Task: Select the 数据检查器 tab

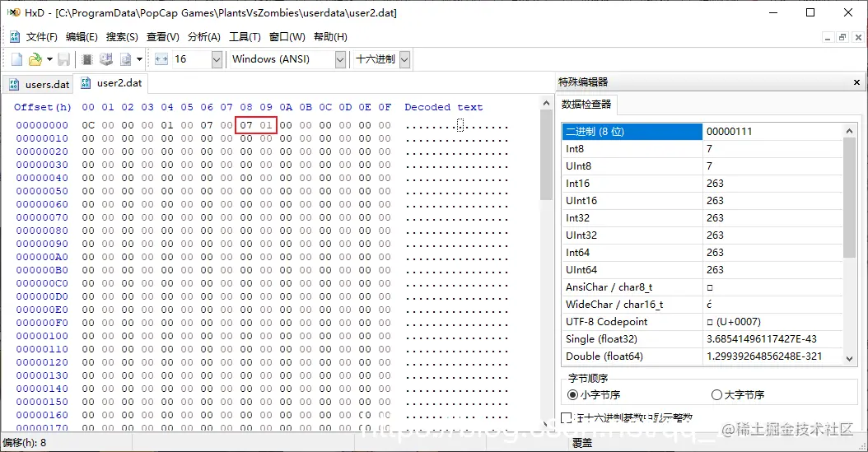Action: [586, 104]
